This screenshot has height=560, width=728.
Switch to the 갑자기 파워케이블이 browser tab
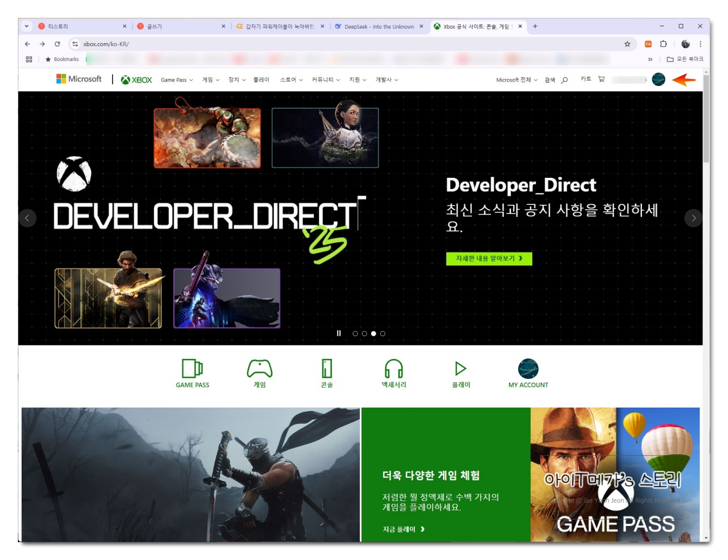280,26
